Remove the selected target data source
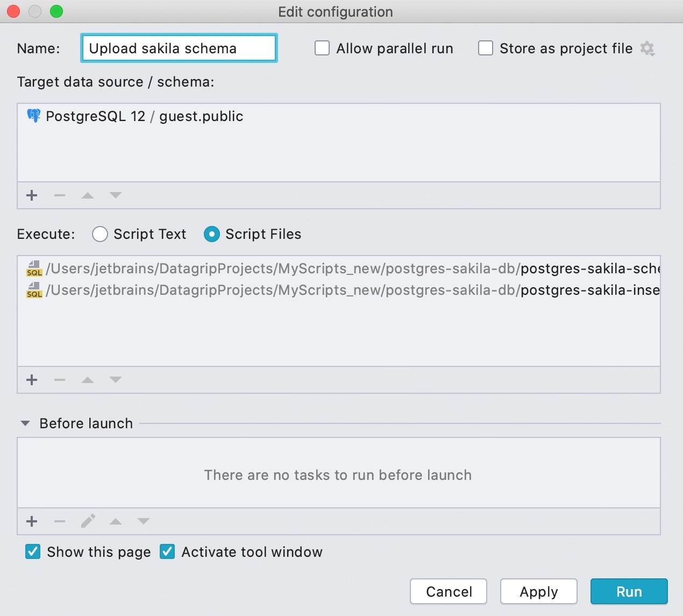Screen dimensions: 683x616 pyautogui.click(x=60, y=195)
